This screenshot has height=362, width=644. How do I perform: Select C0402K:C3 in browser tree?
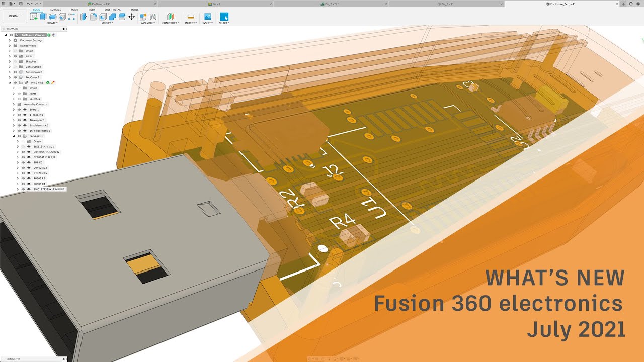click(40, 168)
